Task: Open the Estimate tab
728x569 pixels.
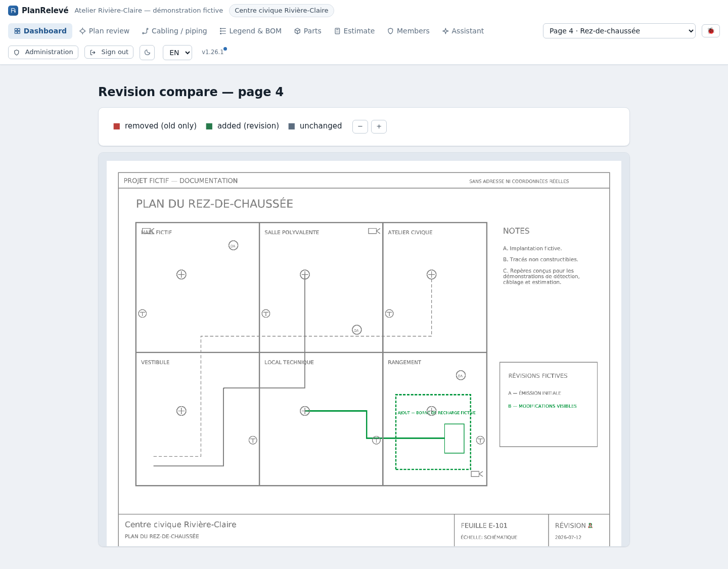Action: tap(354, 31)
